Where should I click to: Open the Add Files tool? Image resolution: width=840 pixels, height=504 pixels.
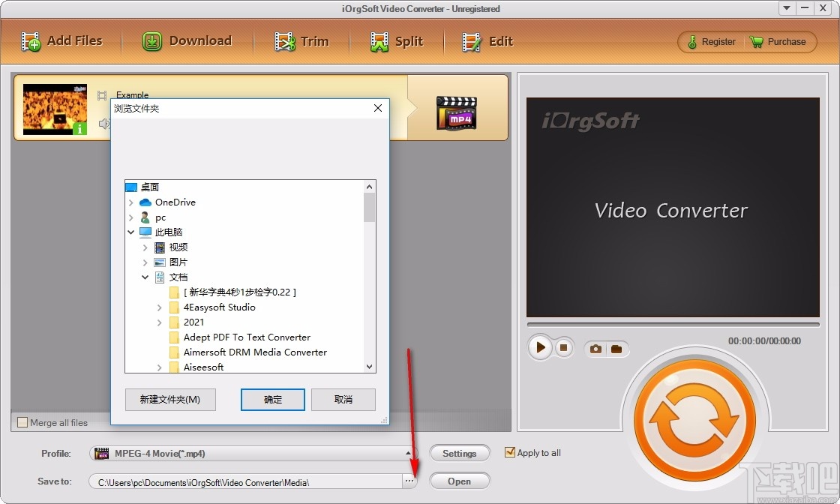63,41
